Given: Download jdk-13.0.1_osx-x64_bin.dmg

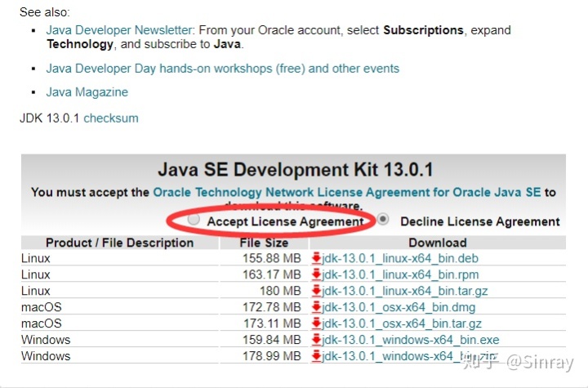Looking at the screenshot, I should point(399,307).
